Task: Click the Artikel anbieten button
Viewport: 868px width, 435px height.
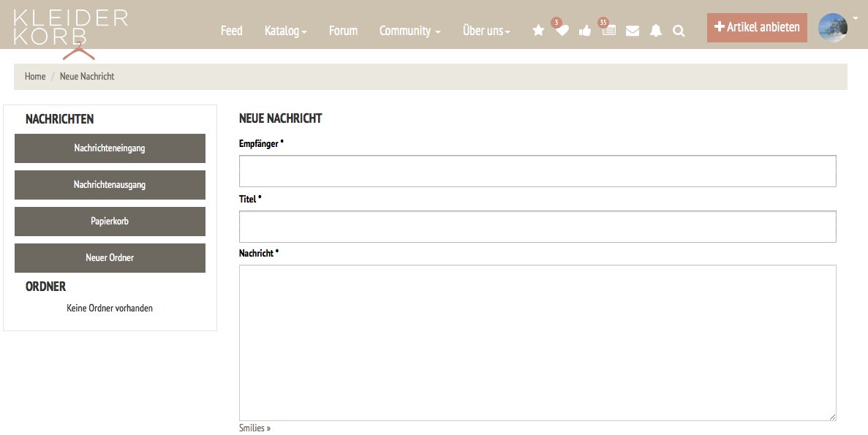Action: (757, 27)
